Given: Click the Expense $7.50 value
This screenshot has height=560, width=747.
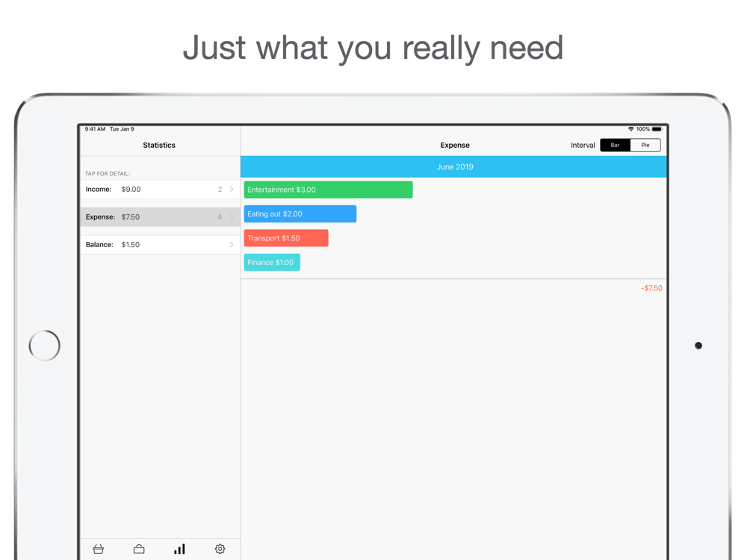Looking at the screenshot, I should [x=131, y=217].
